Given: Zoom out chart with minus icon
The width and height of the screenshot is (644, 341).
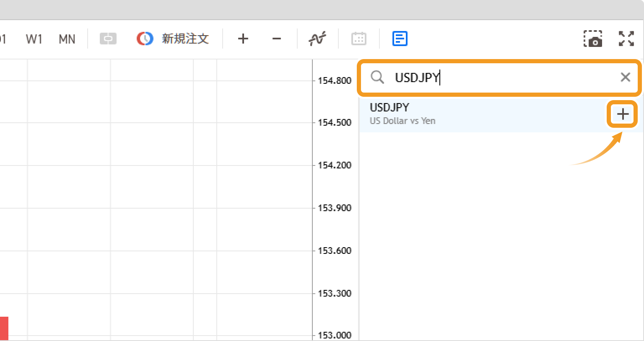Looking at the screenshot, I should 277,39.
